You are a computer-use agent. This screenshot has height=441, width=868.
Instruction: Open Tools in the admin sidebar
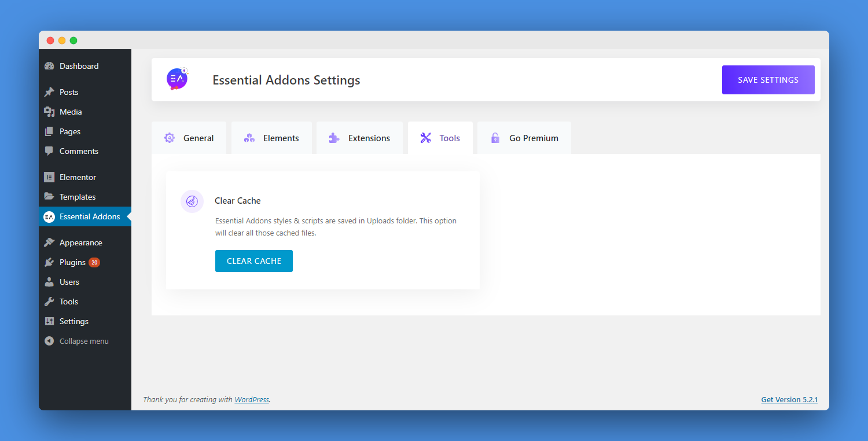(x=85, y=302)
